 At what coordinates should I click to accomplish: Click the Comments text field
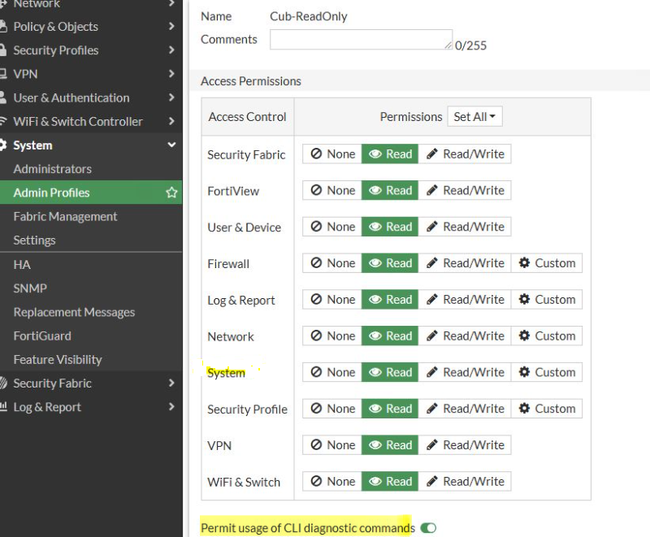pos(360,40)
